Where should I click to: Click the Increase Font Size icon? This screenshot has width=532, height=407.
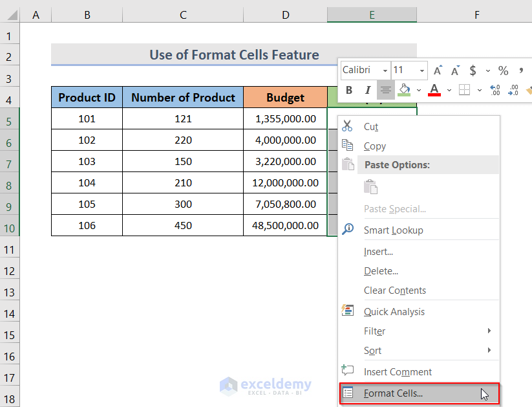pyautogui.click(x=438, y=71)
